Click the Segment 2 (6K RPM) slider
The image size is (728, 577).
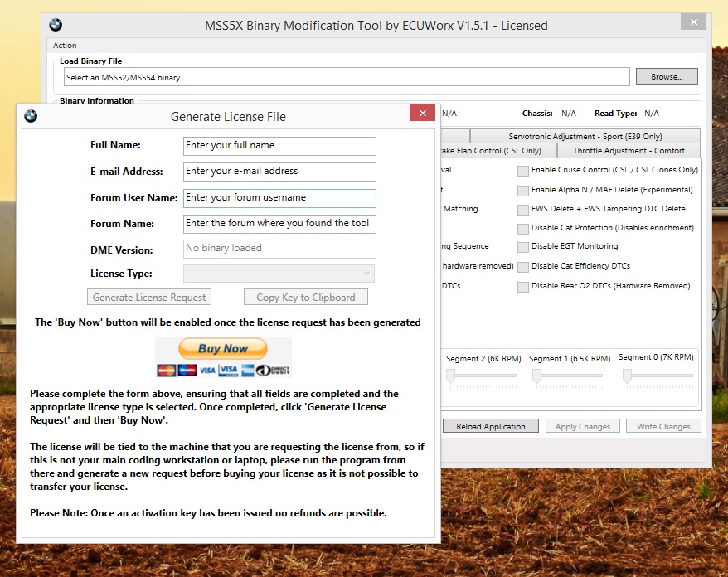coord(482,376)
